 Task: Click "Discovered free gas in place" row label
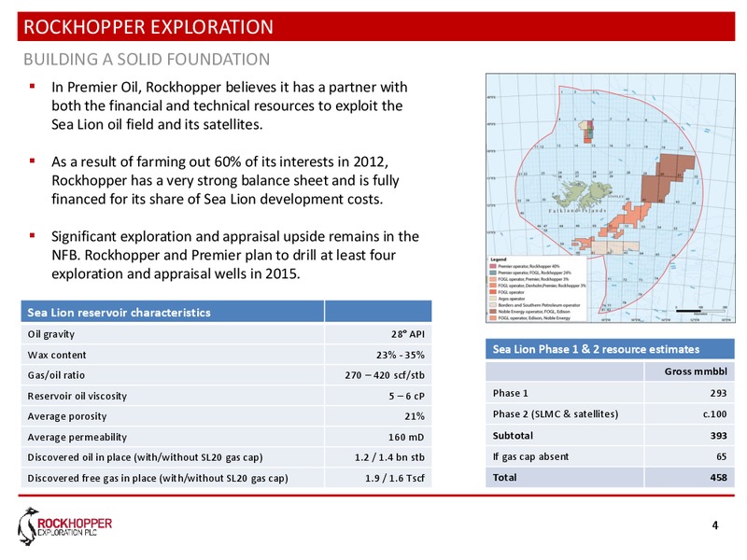tap(158, 478)
